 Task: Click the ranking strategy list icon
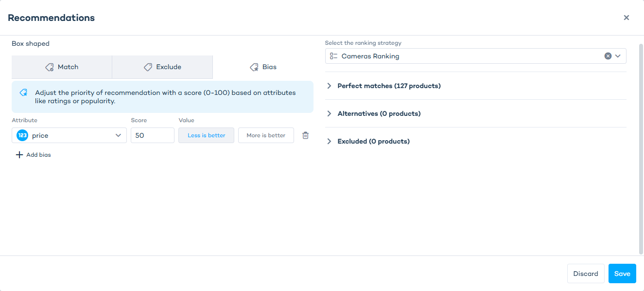point(333,56)
